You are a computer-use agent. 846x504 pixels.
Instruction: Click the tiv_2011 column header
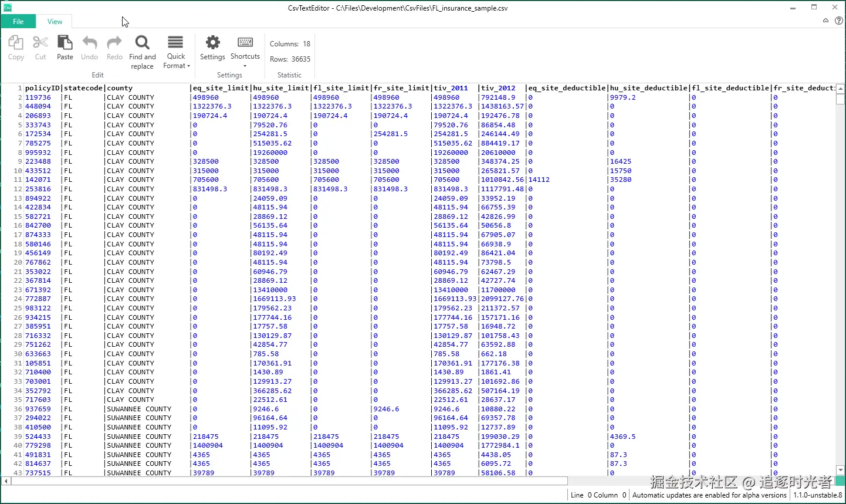451,88
